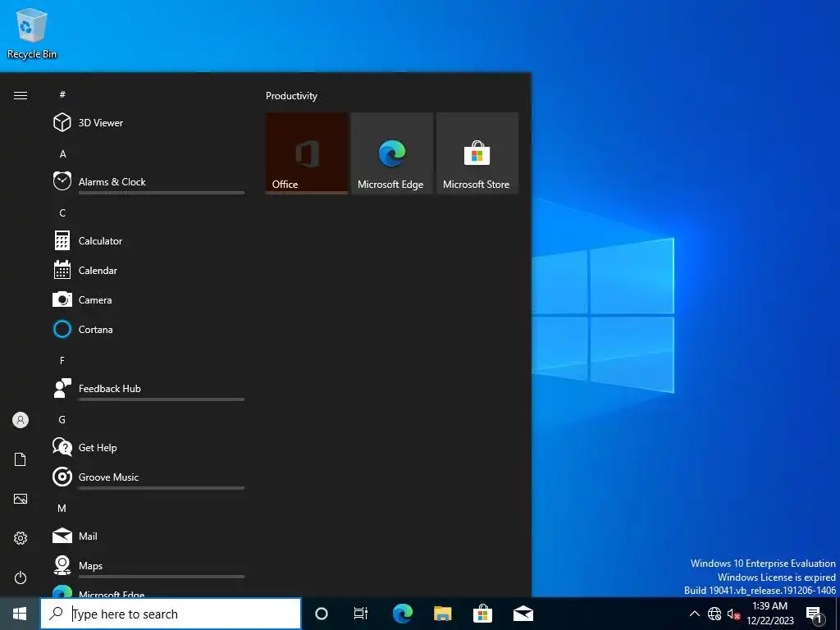Click the F letter header
The width and height of the screenshot is (840, 630).
point(62,361)
